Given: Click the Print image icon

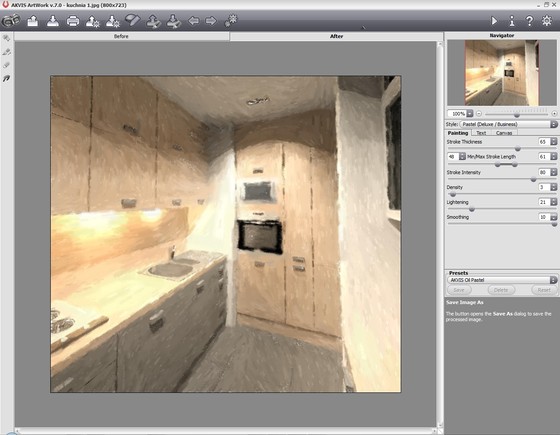Looking at the screenshot, I should [73, 21].
